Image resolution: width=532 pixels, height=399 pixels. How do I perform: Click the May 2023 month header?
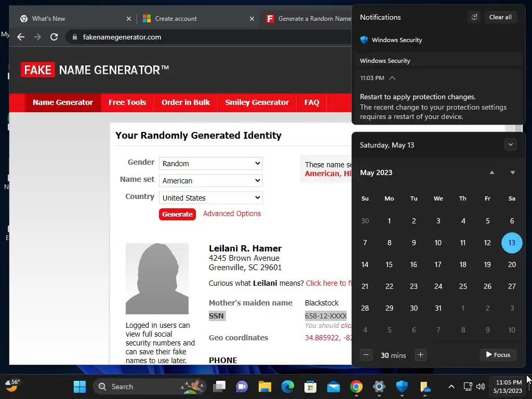point(376,172)
